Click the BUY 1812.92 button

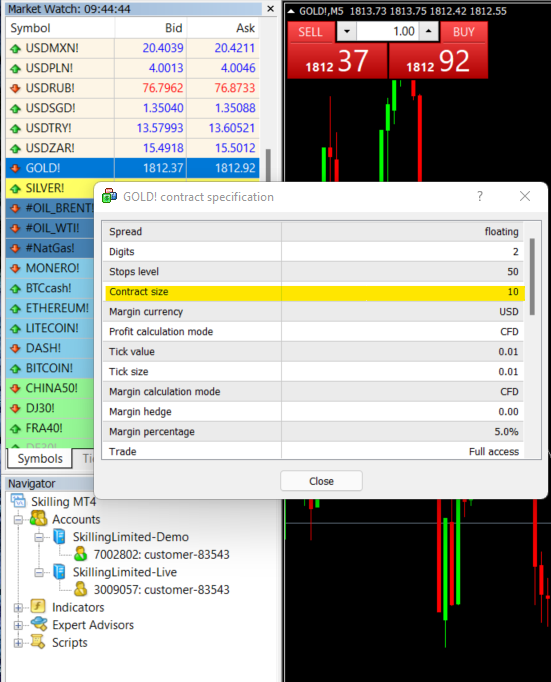(438, 61)
